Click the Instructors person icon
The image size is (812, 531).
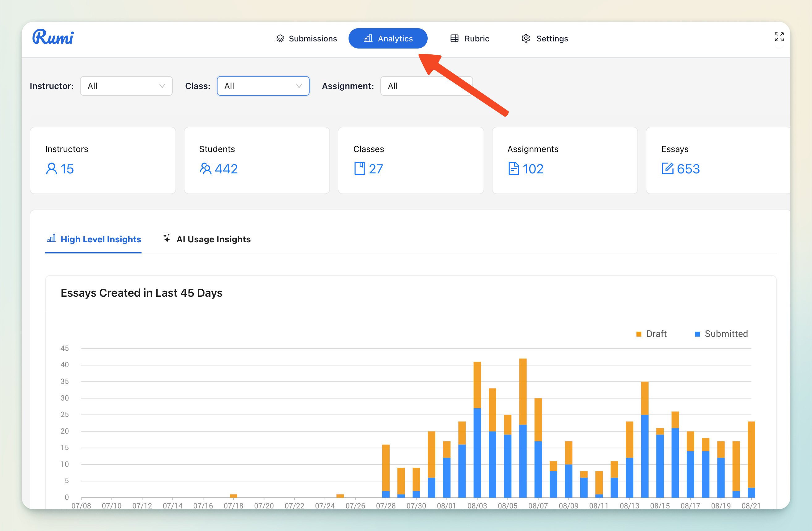[x=51, y=168]
